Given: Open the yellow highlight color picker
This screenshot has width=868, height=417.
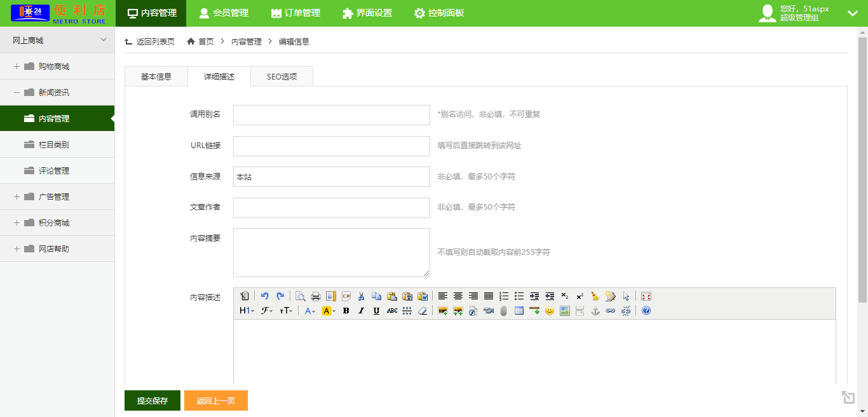Looking at the screenshot, I should (x=329, y=311).
